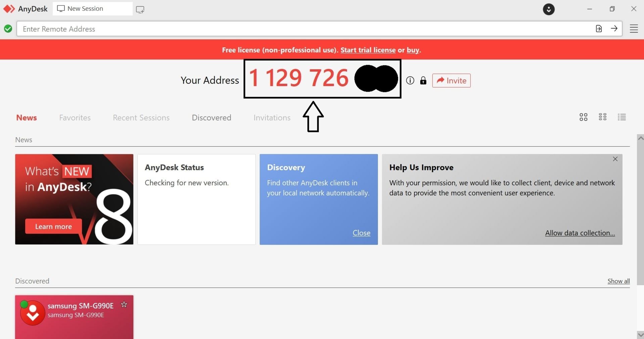Click Start trial license link
The width and height of the screenshot is (644, 339).
[x=368, y=50]
